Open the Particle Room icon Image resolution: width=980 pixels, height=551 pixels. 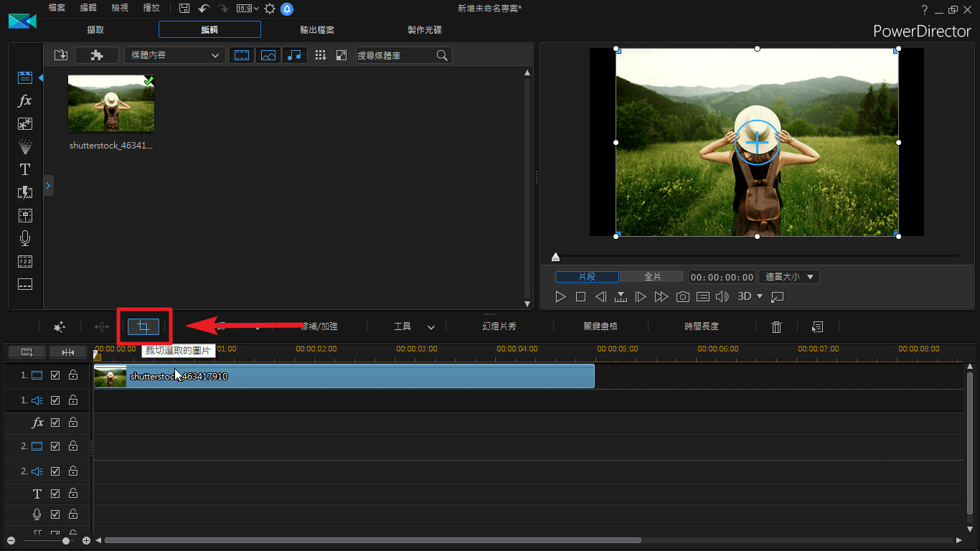25,146
